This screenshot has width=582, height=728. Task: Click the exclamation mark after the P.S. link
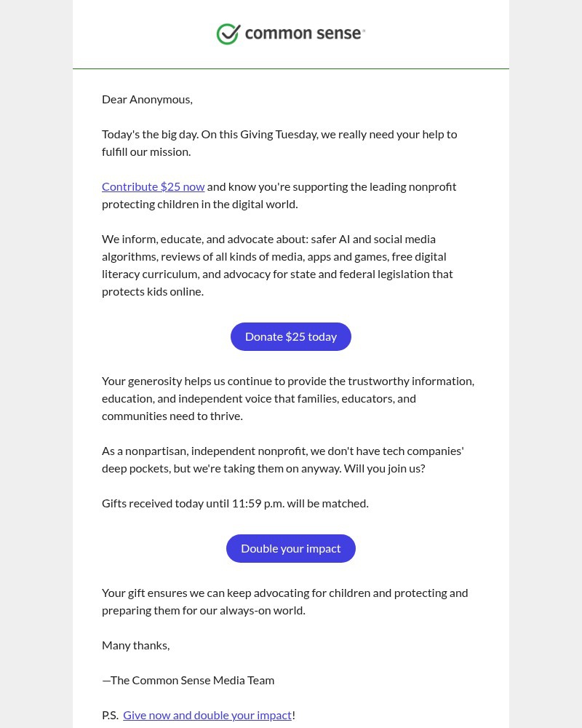point(293,714)
